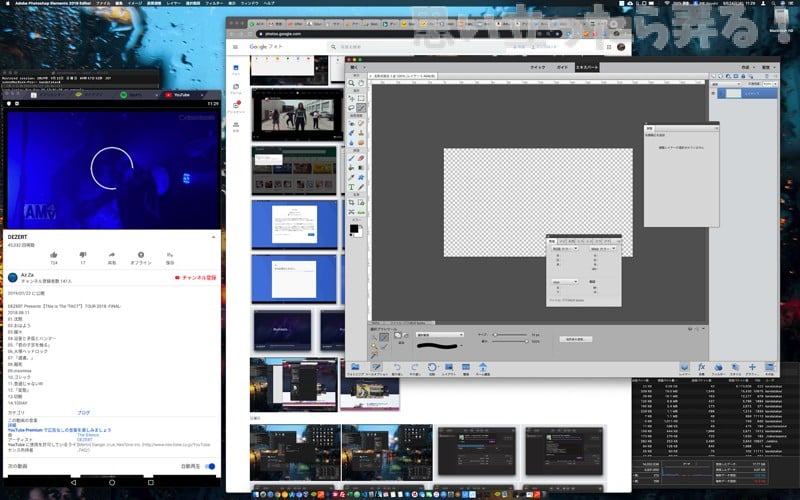Select the Sponge tool
Screen dimensions: 800x500
[x=361, y=142]
